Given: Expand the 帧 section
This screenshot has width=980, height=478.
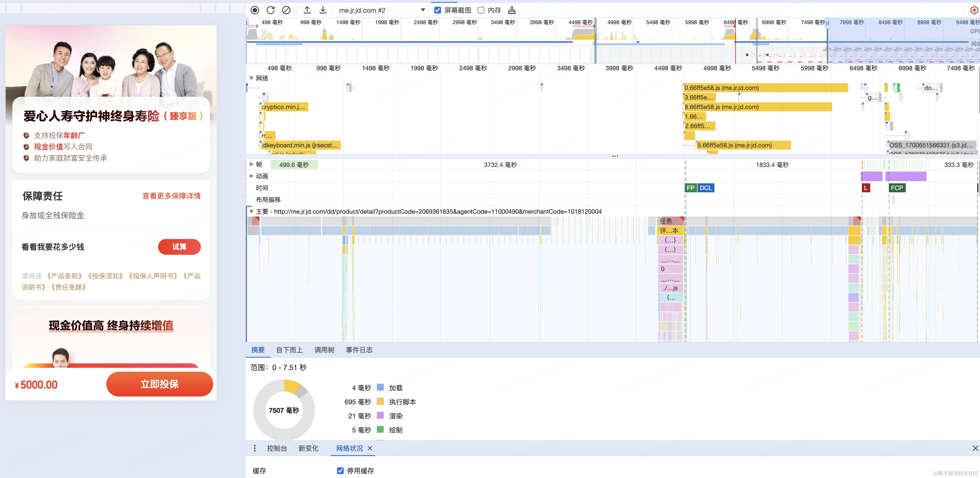Looking at the screenshot, I should (x=251, y=164).
